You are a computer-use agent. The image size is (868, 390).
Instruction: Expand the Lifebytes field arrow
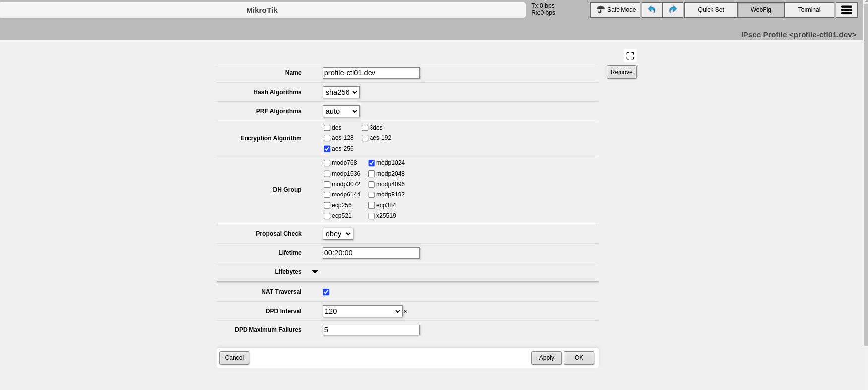(x=315, y=272)
